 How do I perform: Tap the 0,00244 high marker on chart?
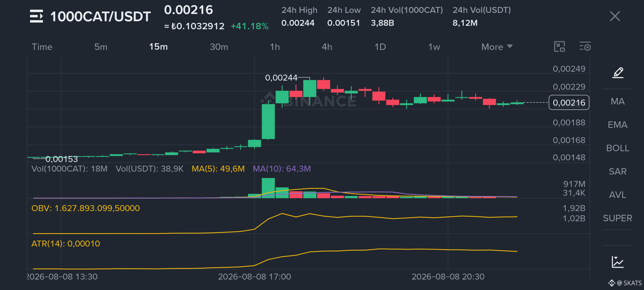(281, 78)
